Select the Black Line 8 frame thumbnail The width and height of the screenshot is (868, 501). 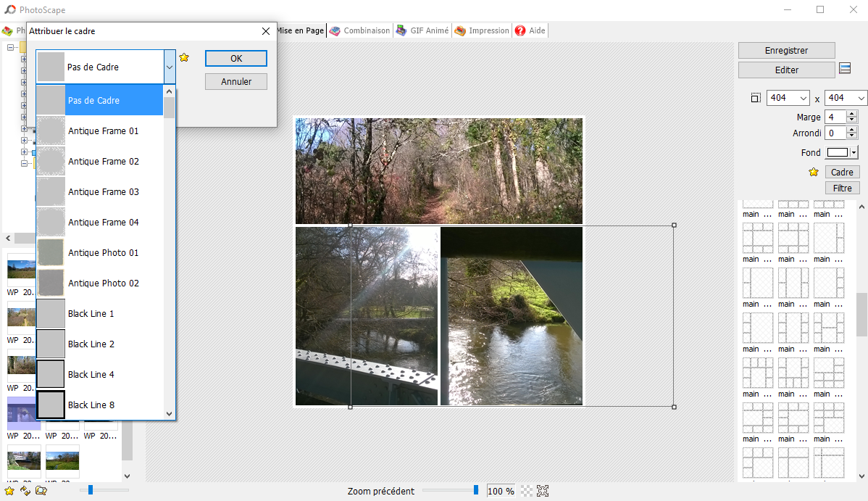pos(50,405)
